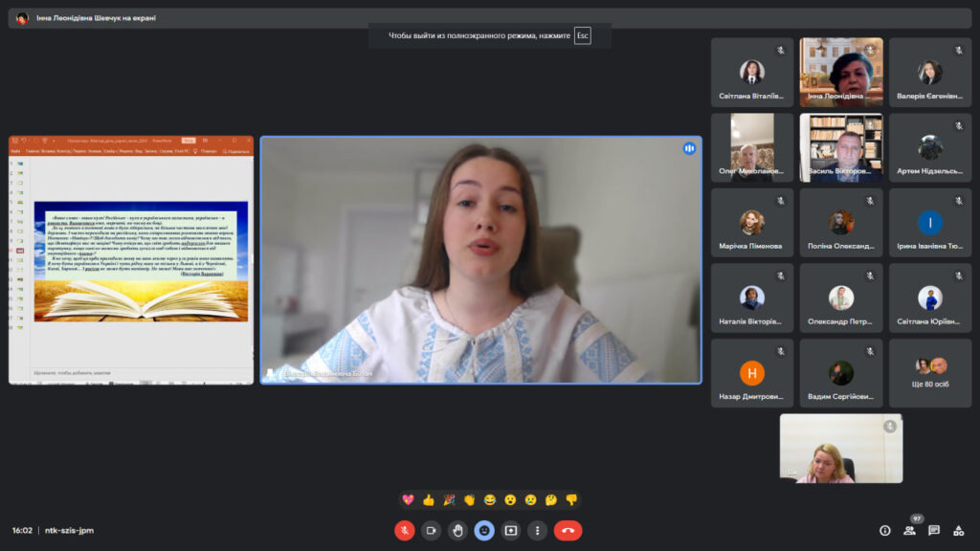
Task: Send the party popper reaction
Action: pyautogui.click(x=449, y=499)
